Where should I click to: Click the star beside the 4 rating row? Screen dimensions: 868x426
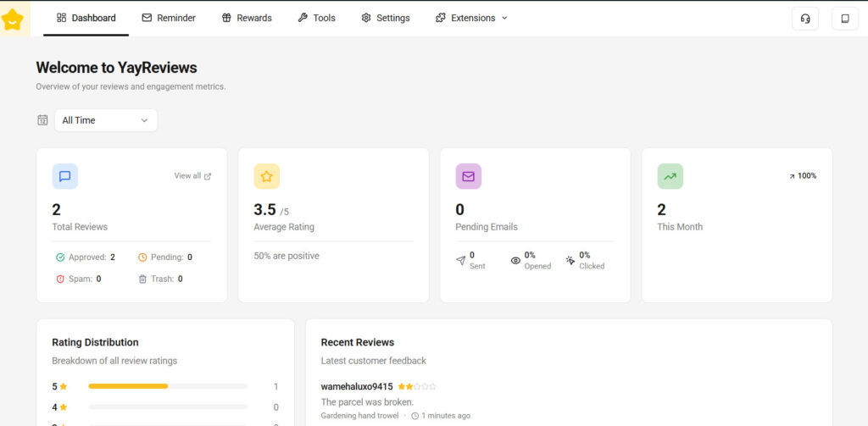[x=64, y=407]
